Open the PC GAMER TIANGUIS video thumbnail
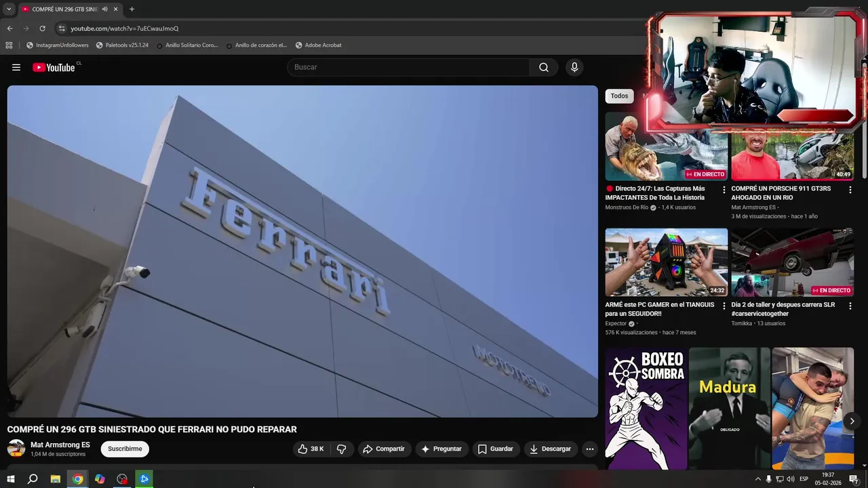Viewport: 868px width, 488px height. click(x=667, y=262)
